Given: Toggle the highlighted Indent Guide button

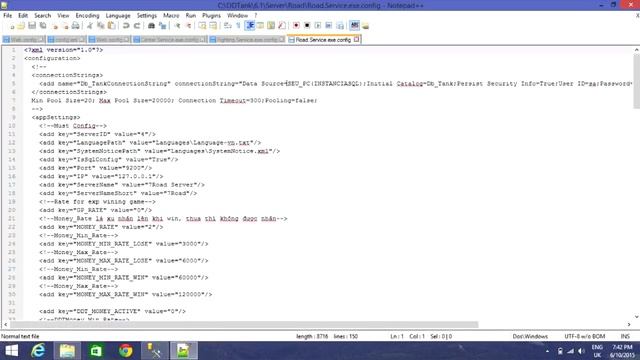Looking at the screenshot, I should click(x=250, y=26).
